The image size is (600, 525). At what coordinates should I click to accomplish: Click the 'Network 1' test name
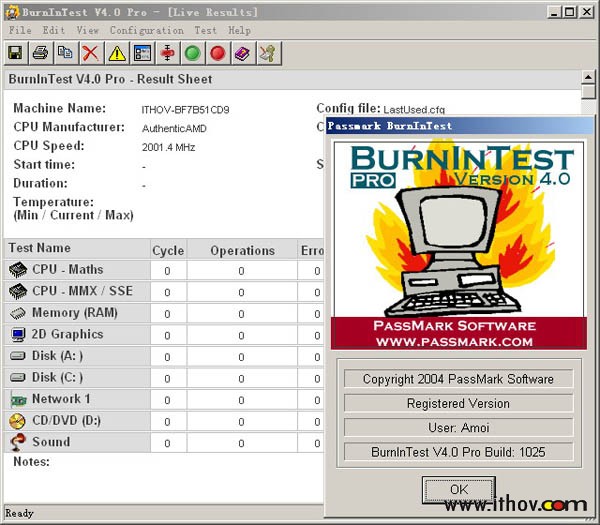click(61, 399)
